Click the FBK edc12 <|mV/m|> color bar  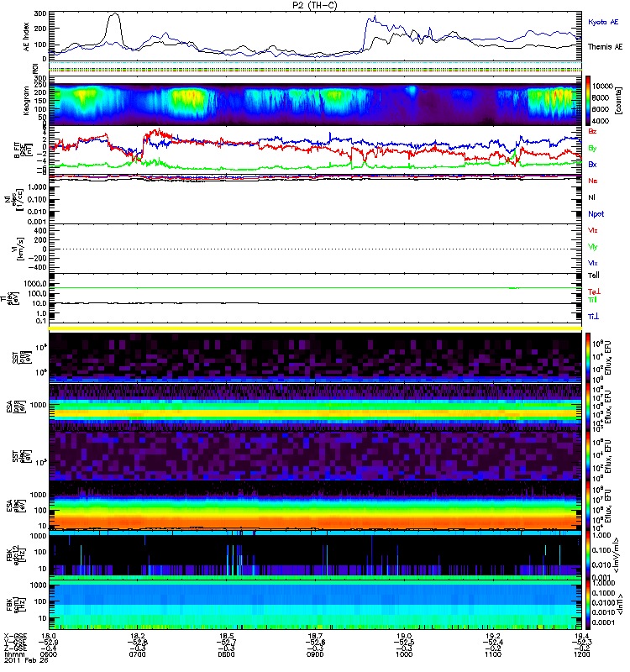click(588, 554)
